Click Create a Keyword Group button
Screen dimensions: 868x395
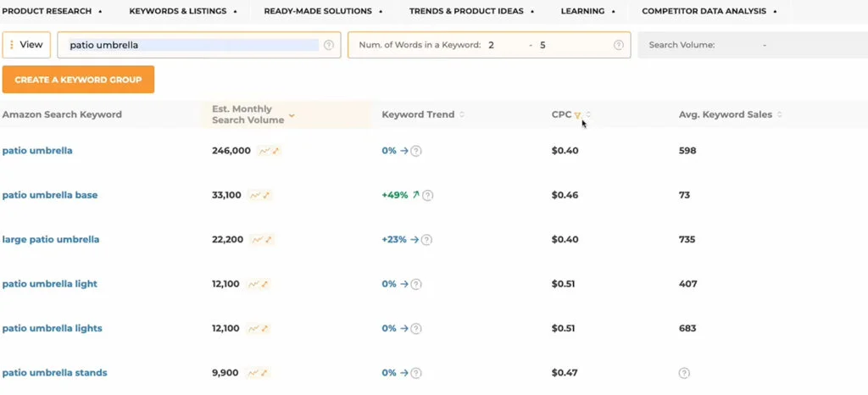pyautogui.click(x=78, y=80)
